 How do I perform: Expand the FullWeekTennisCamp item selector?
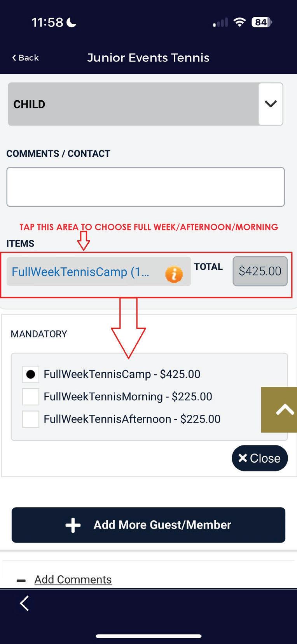pyautogui.click(x=86, y=272)
